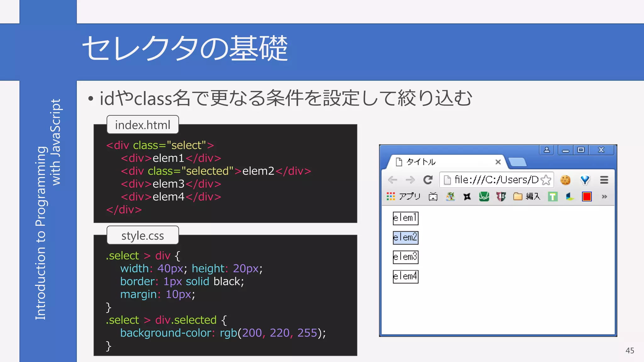This screenshot has width=644, height=362.
Task: Open the red shield bookmark
Action: pos(501,197)
